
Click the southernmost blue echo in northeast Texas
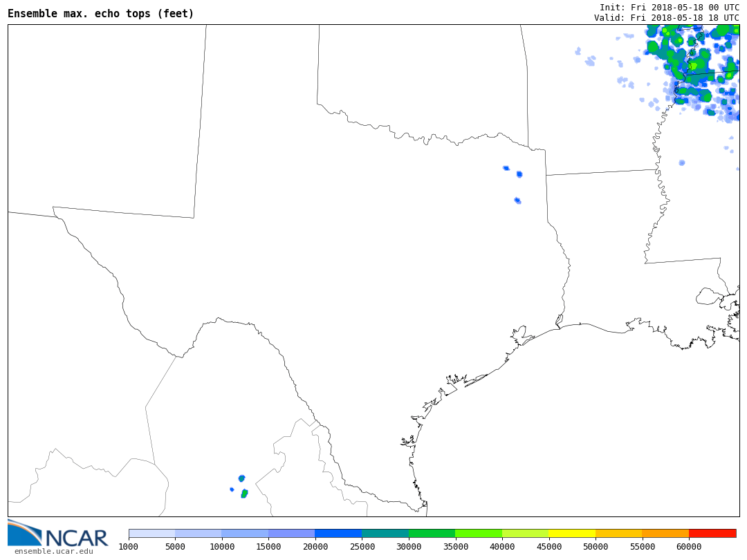[517, 200]
